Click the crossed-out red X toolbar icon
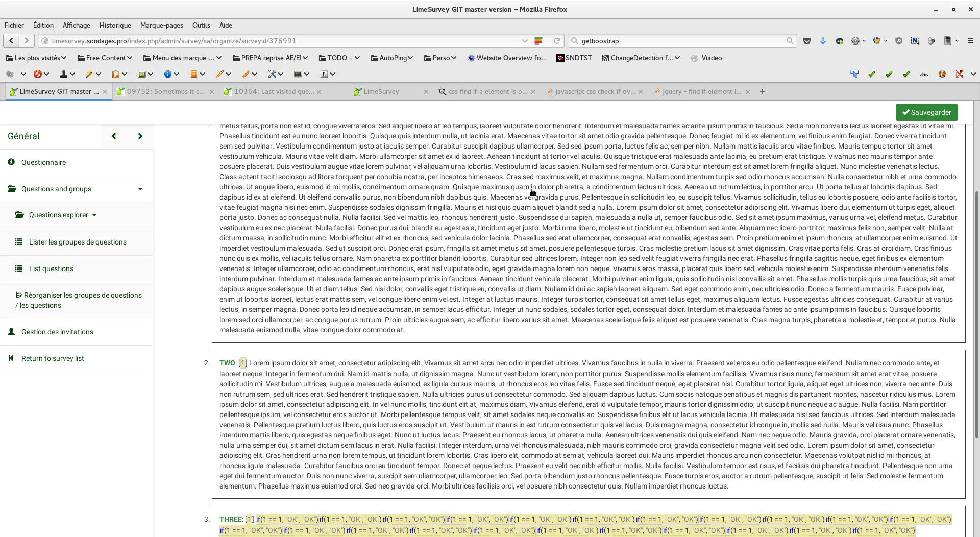 [960, 74]
